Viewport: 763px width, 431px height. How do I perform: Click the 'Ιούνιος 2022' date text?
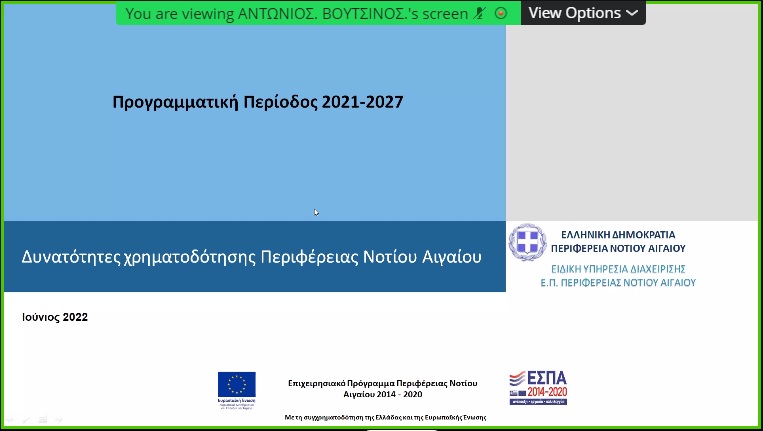(55, 317)
